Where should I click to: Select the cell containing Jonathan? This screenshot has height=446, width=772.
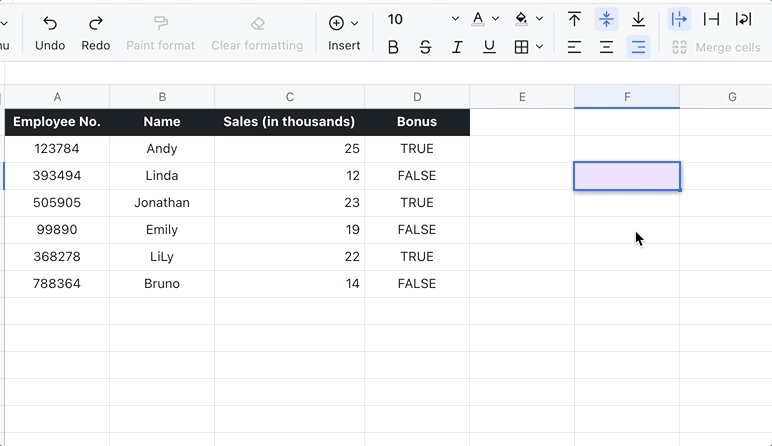coord(162,203)
